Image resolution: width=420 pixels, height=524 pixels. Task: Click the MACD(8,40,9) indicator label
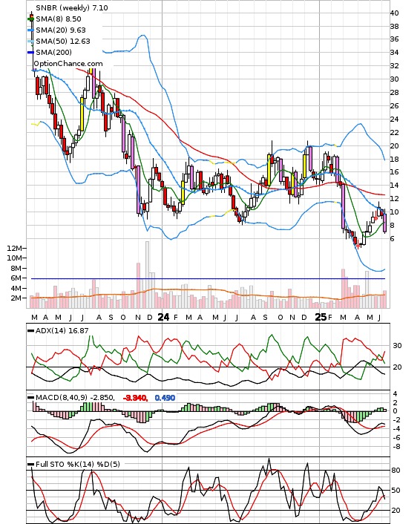click(x=75, y=397)
